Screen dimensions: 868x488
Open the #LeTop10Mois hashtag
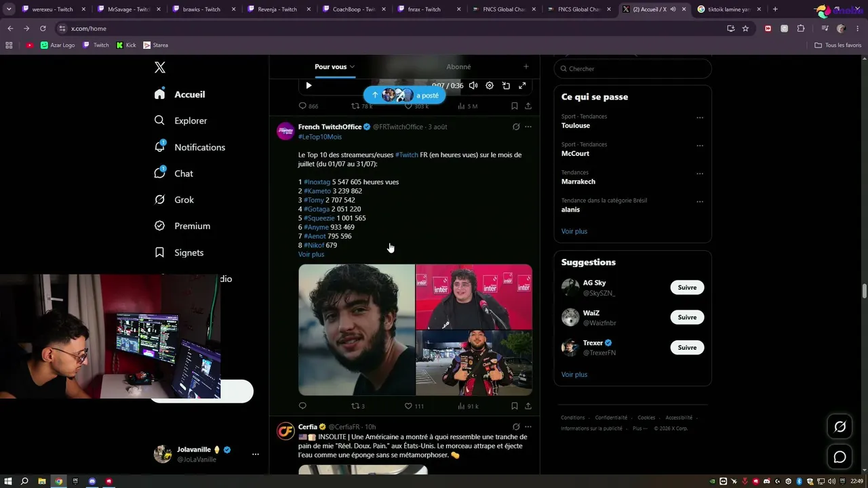click(320, 137)
